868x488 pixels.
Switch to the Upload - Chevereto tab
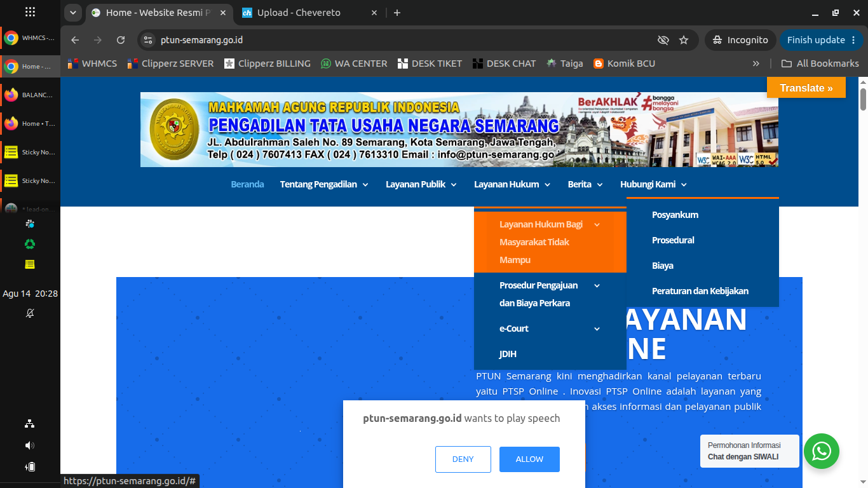click(x=309, y=13)
